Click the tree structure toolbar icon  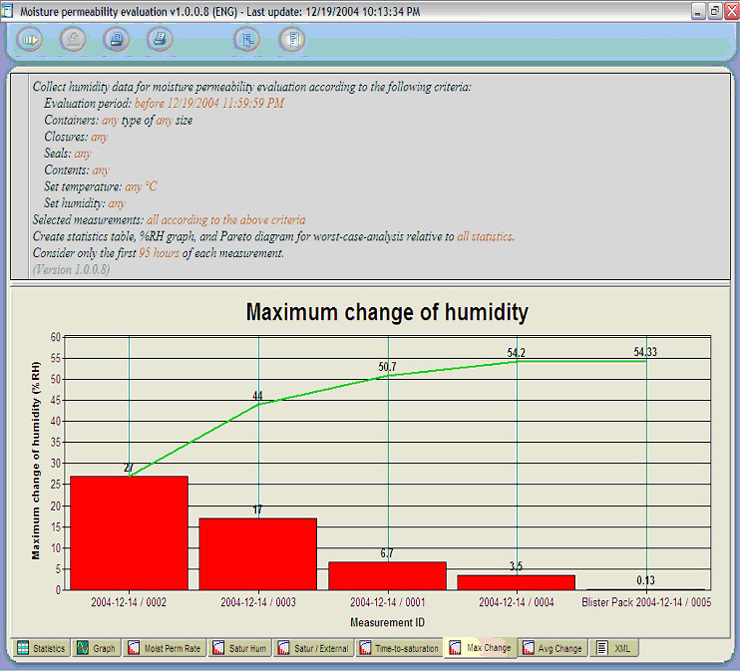coord(247,40)
